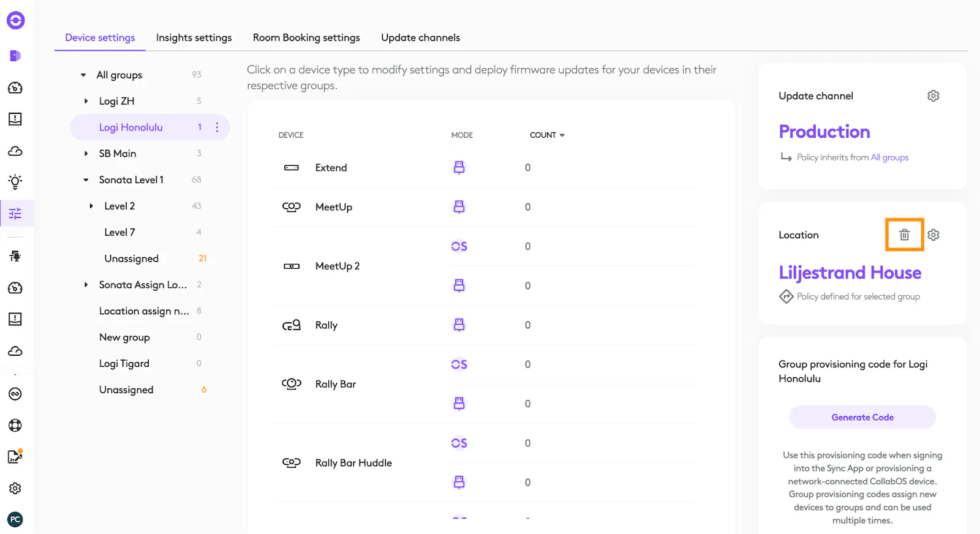This screenshot has width=980, height=534.
Task: Follow the All groups policy link
Action: pyautogui.click(x=889, y=158)
